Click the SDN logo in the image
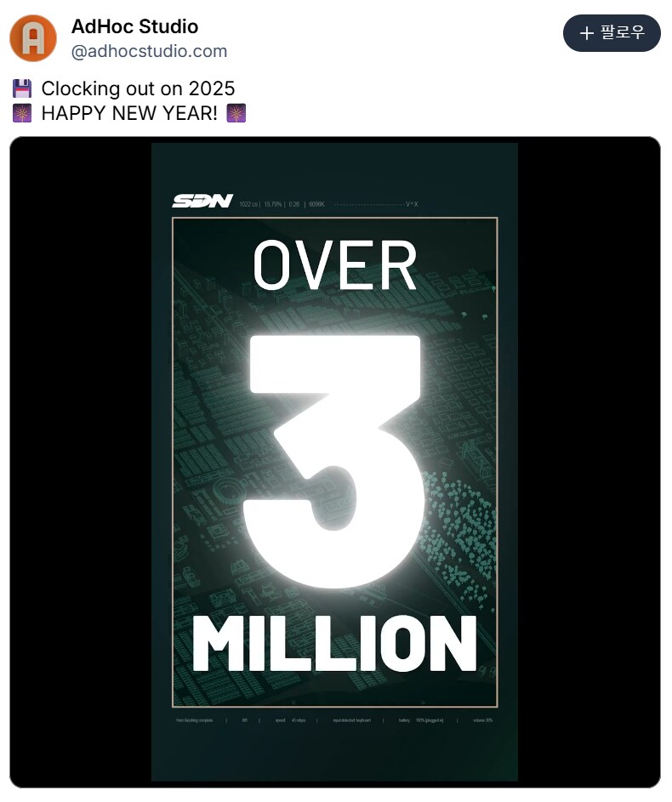The height and width of the screenshot is (802, 672). click(x=202, y=202)
